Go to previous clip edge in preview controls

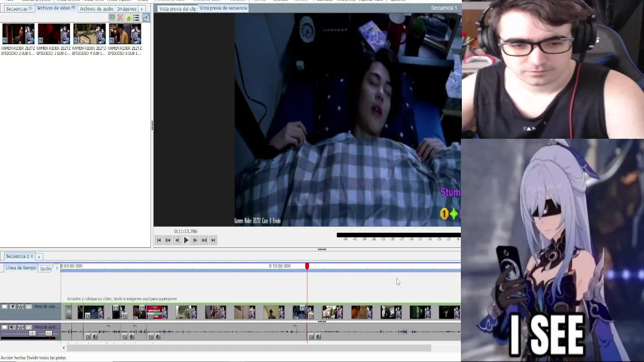coord(168,240)
